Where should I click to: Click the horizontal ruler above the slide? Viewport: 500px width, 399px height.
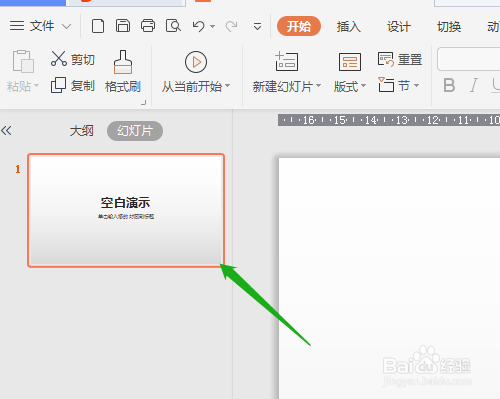click(x=389, y=120)
